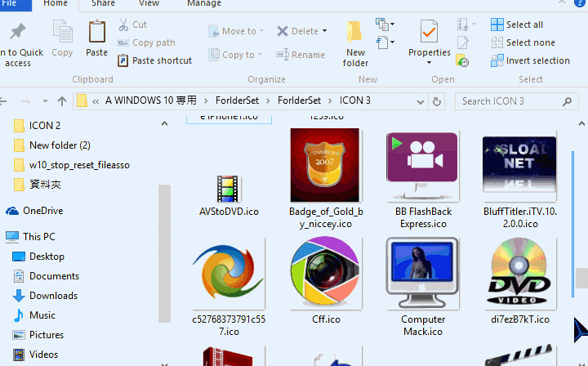Switch to the Share tab
Image resolution: width=588 pixels, height=366 pixels.
tap(103, 4)
